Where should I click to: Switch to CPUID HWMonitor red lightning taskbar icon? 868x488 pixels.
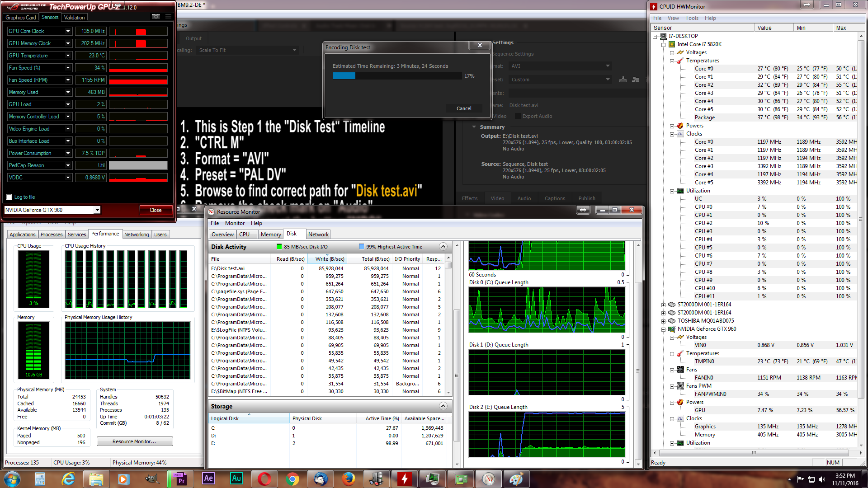click(x=405, y=479)
